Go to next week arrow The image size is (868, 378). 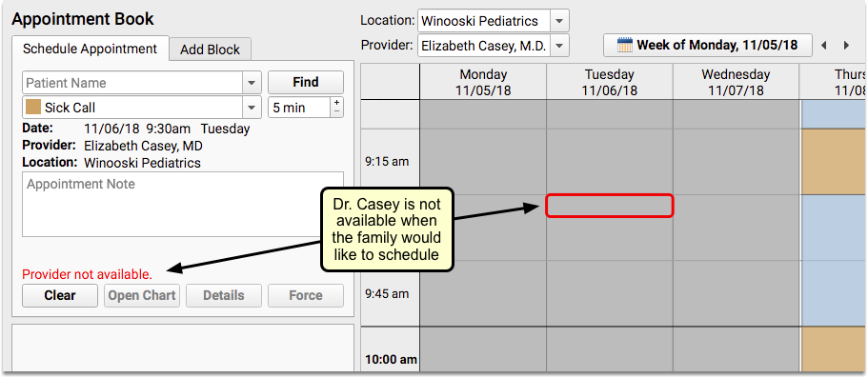tap(846, 46)
